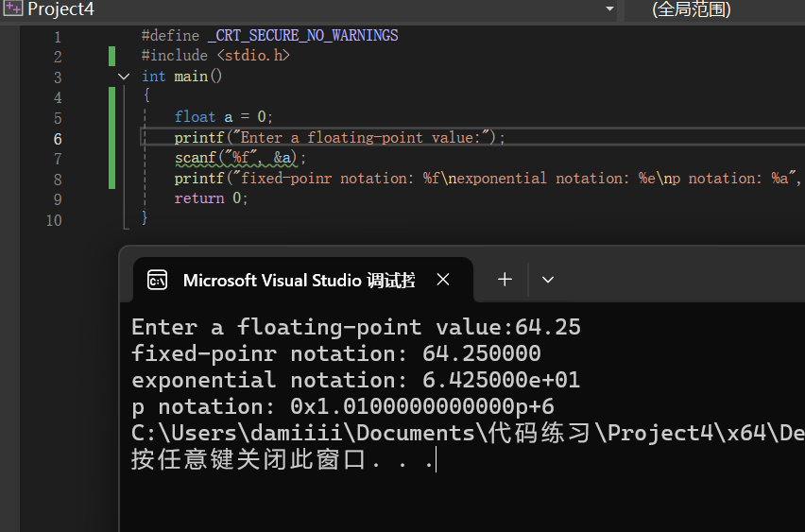Open a new terminal tab with plus
This screenshot has height=532, width=805.
point(505,279)
